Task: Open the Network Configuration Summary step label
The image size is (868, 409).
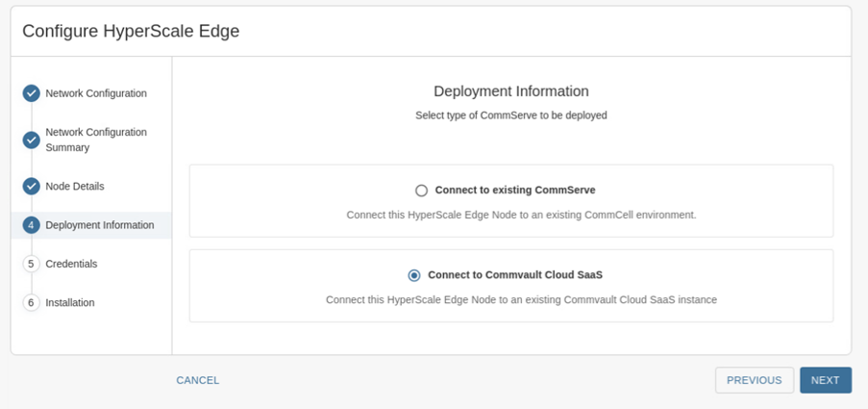Action: pyautogui.click(x=96, y=140)
